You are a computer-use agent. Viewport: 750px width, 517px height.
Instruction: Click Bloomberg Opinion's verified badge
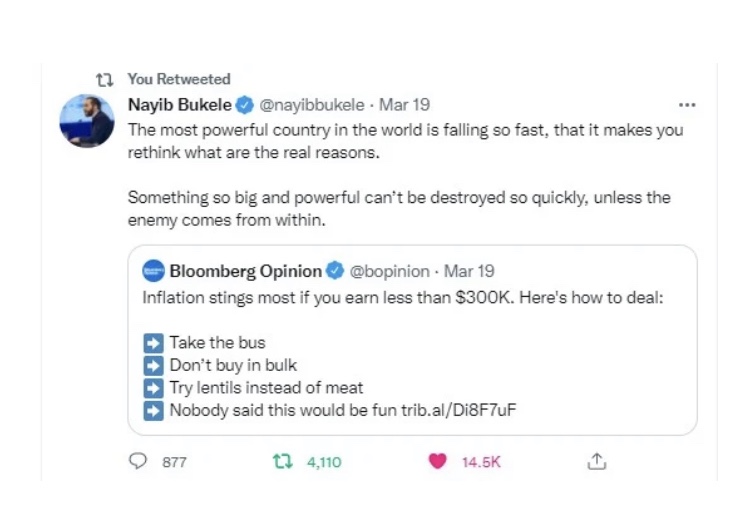coord(336,271)
